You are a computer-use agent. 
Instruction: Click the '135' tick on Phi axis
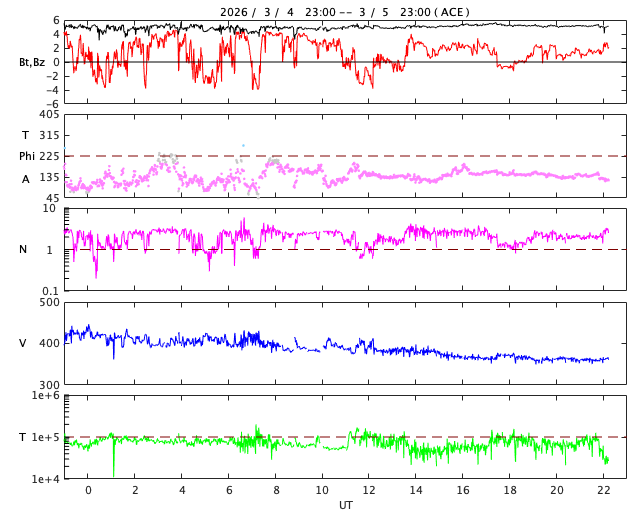49,178
